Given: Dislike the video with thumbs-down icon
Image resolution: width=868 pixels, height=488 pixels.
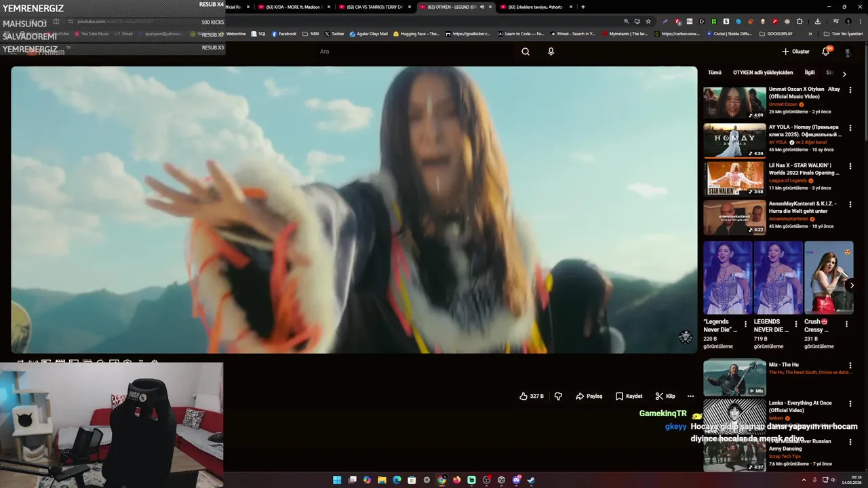Looking at the screenshot, I should pyautogui.click(x=558, y=396).
